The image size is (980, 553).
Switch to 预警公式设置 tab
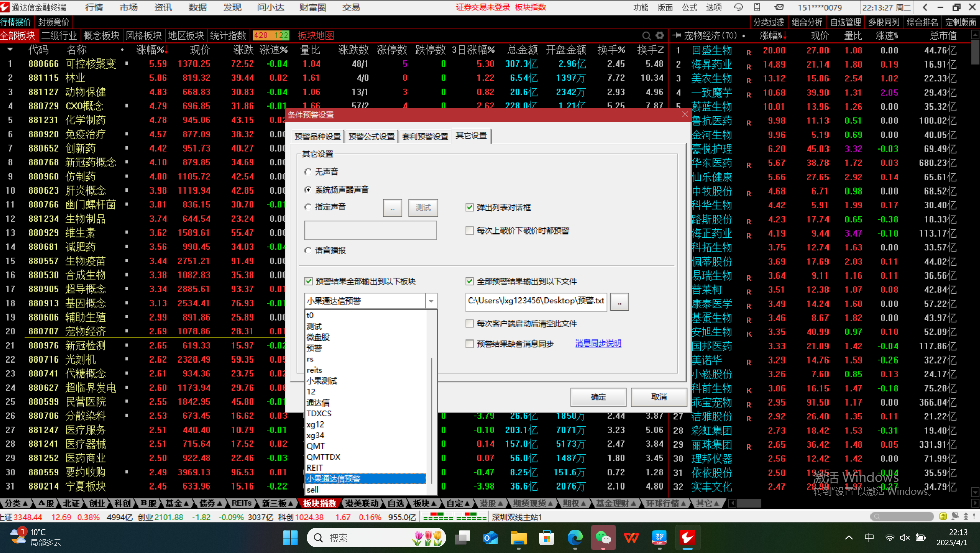(372, 136)
